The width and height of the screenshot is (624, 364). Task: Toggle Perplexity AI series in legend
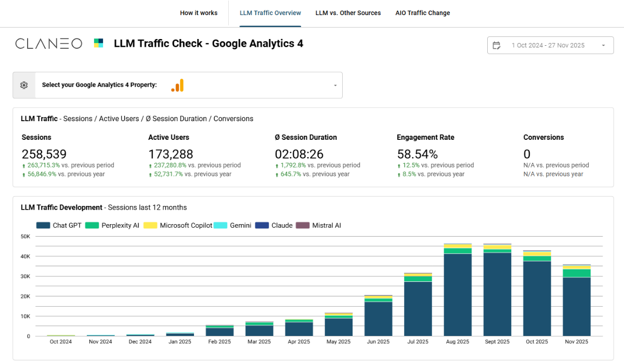coord(113,226)
